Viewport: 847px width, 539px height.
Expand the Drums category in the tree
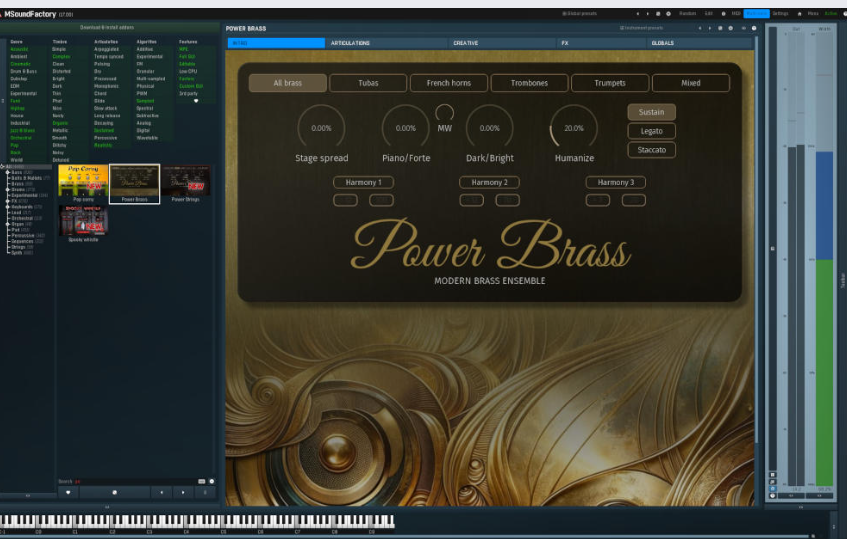coord(8,190)
